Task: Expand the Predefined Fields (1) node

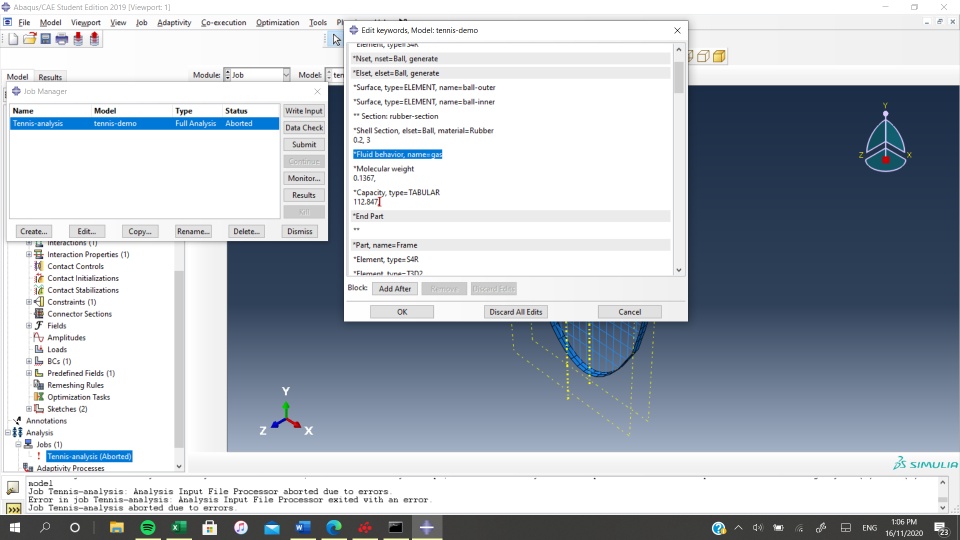Action: point(29,373)
